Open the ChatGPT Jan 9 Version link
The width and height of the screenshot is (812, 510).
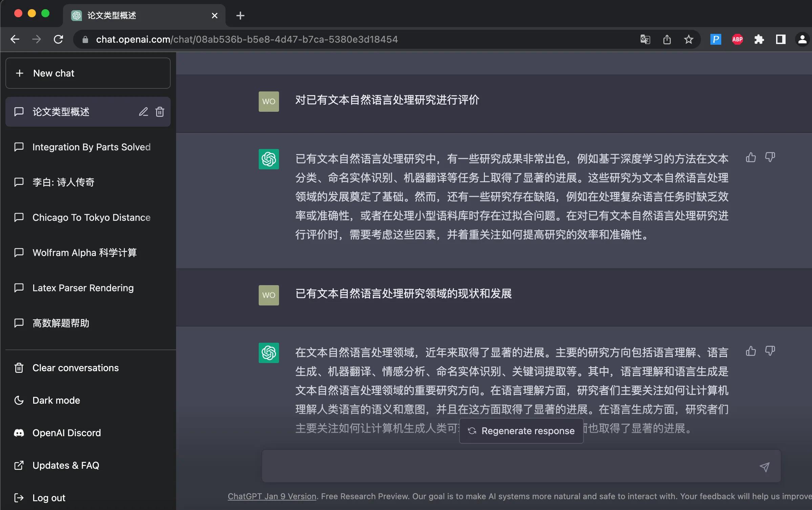point(272,496)
